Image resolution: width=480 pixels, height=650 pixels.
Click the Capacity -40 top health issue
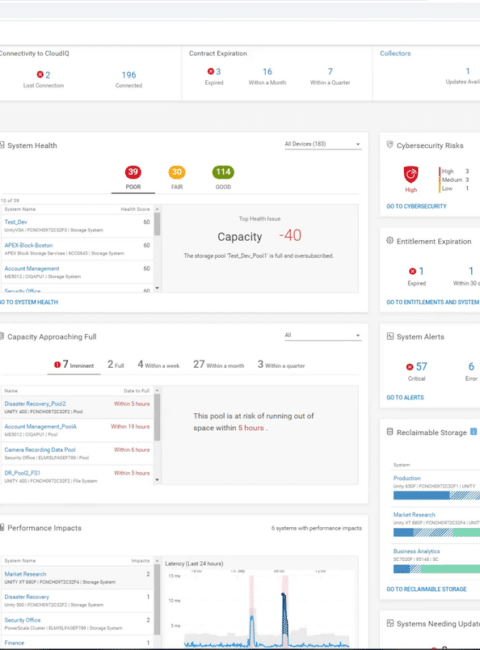(x=259, y=236)
